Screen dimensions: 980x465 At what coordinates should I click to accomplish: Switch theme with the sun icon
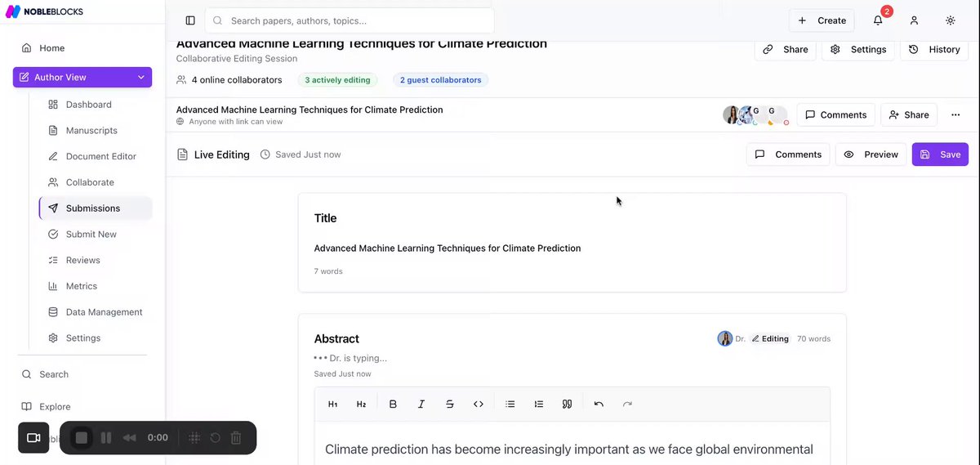950,20
